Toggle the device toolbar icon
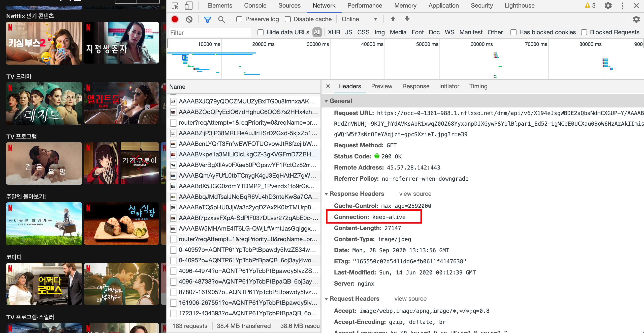 coord(188,6)
